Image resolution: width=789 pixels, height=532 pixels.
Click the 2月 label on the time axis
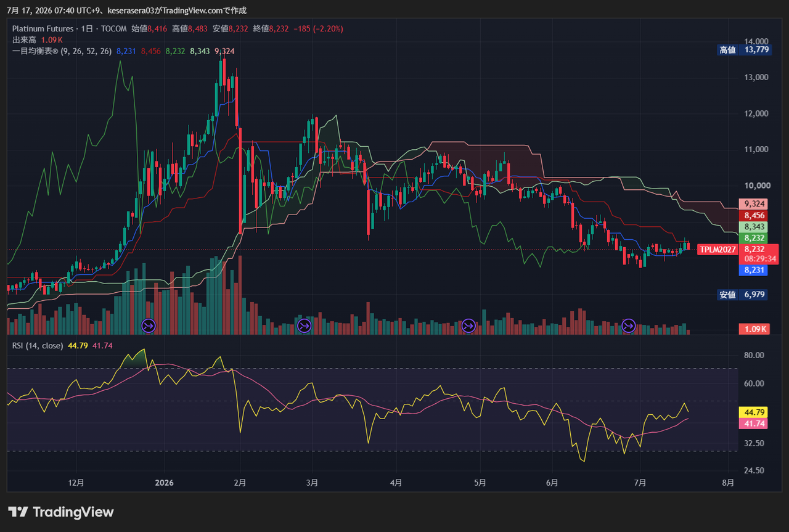click(240, 483)
